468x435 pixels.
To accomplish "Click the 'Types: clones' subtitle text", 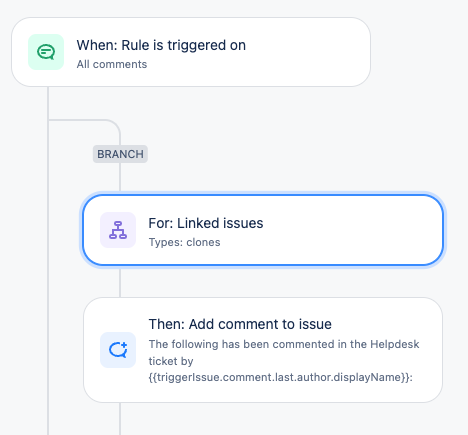I will tap(184, 242).
